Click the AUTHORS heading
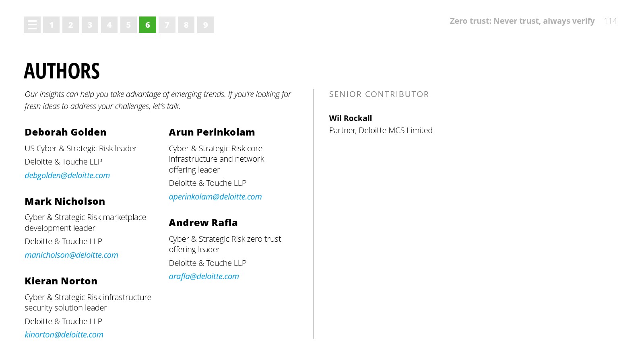 click(x=62, y=71)
